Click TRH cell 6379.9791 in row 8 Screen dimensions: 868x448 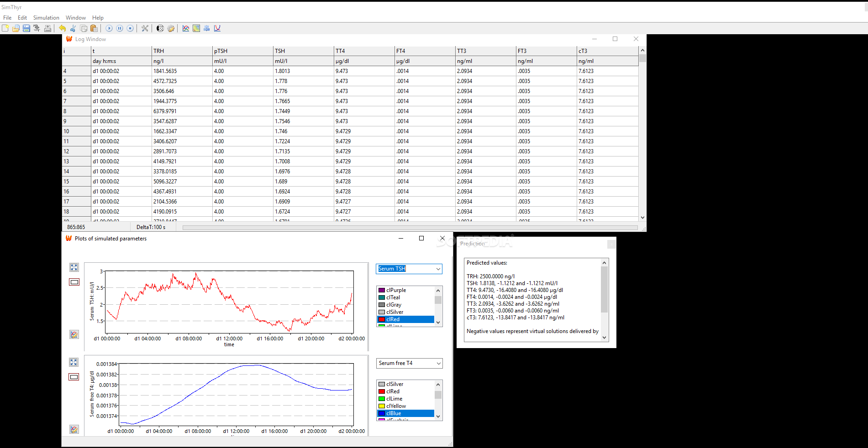(182, 111)
